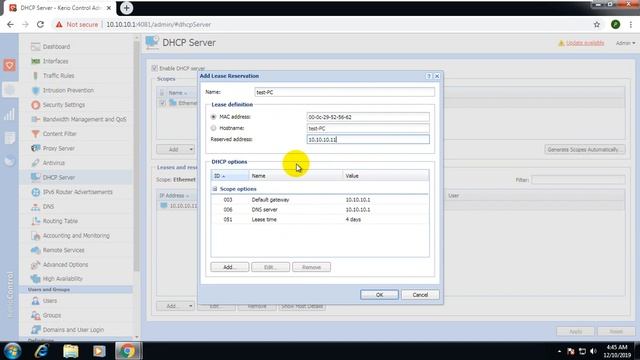
Task: Click the bar chart status icon in left rail
Action: point(9,115)
